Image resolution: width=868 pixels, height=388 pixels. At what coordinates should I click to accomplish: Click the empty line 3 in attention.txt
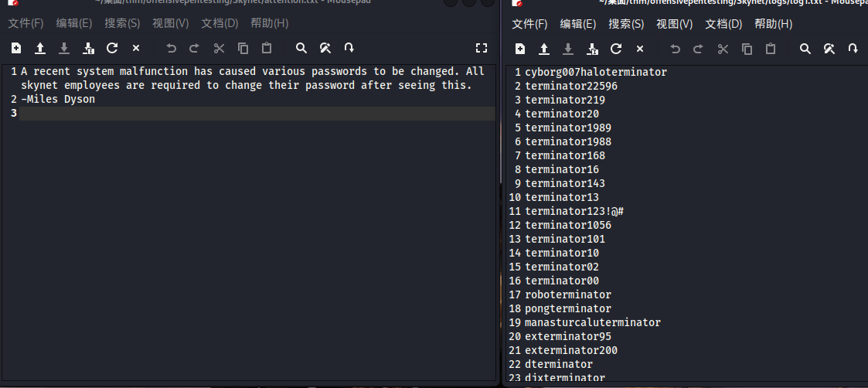257,114
